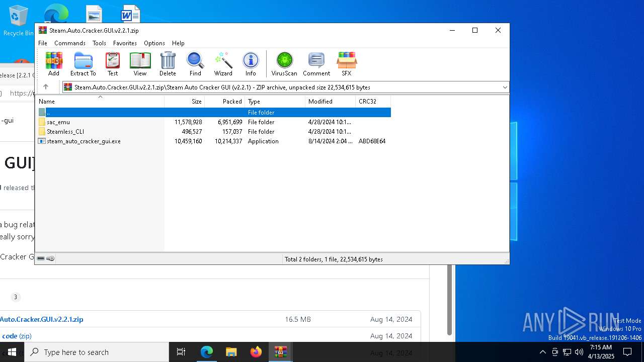Screen dimensions: 644x362
Task: Click the View toolbar icon
Action: point(140,64)
